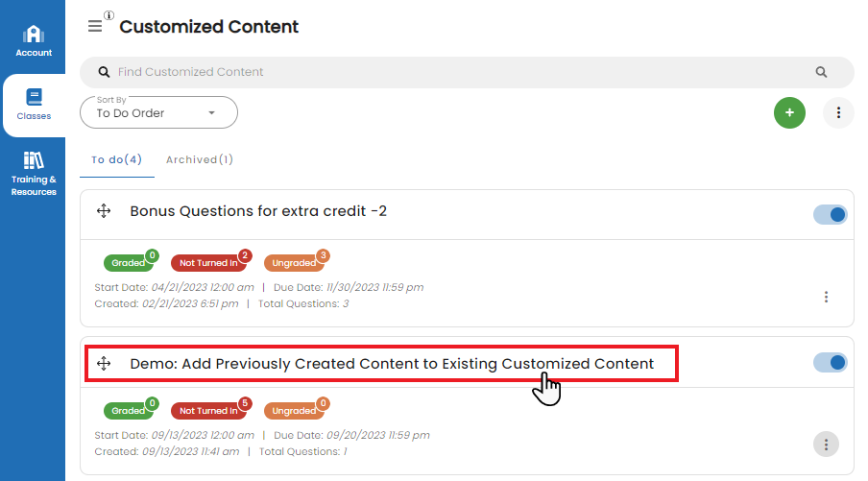Screen dimensions: 868x481
Task: Open the Account sidebar icon
Action: click(34, 41)
